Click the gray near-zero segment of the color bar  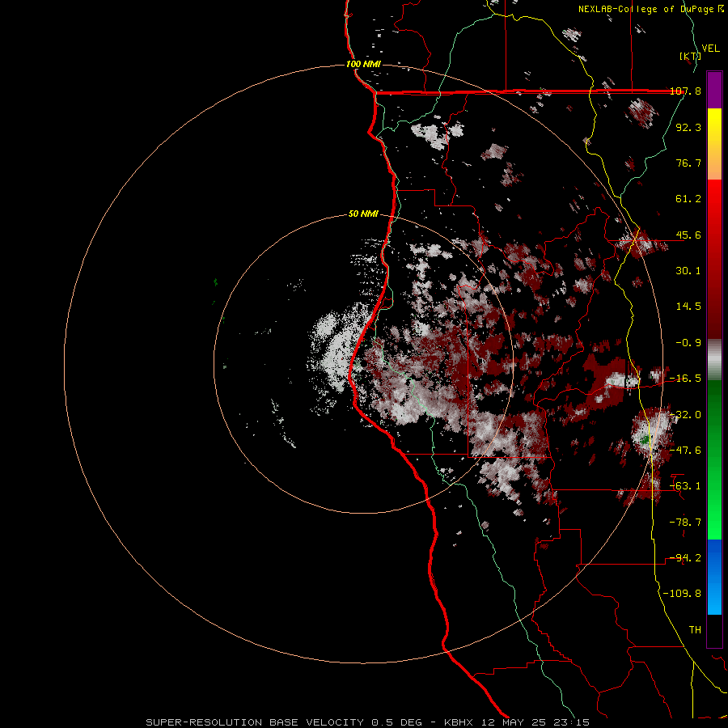pyautogui.click(x=714, y=360)
